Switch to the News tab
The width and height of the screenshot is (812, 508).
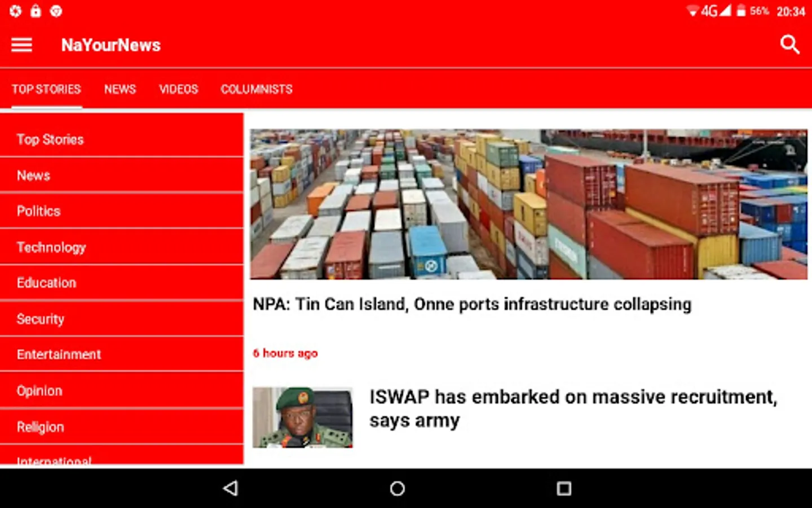point(120,89)
